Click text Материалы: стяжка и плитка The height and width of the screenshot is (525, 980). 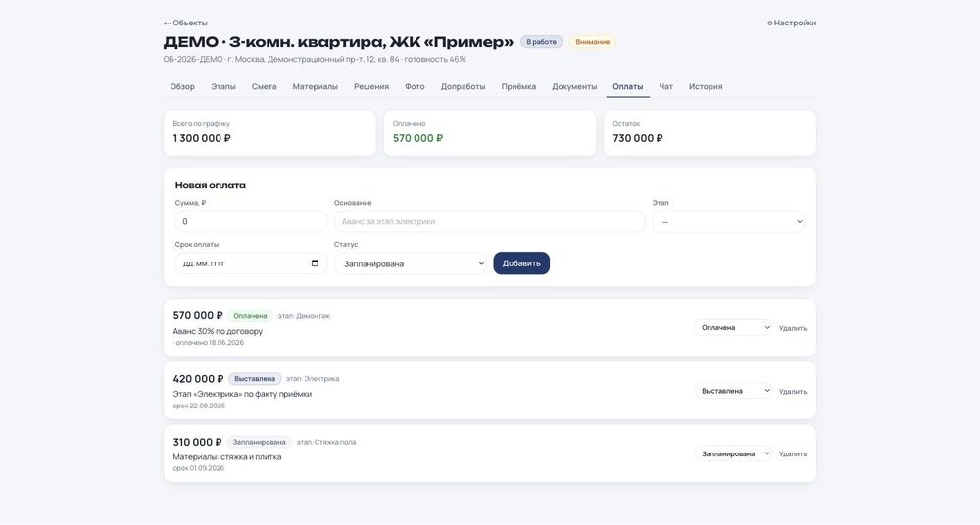(227, 456)
